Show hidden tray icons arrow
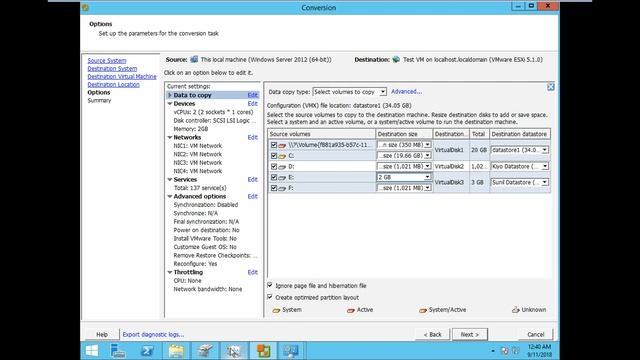Viewport: 640px width, 360px height. click(493, 351)
